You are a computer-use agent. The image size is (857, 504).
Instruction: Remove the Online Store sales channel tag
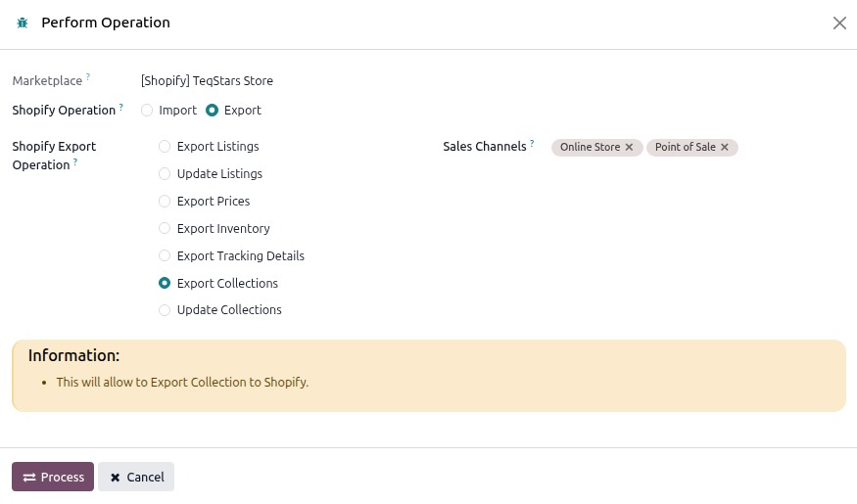[x=629, y=148]
